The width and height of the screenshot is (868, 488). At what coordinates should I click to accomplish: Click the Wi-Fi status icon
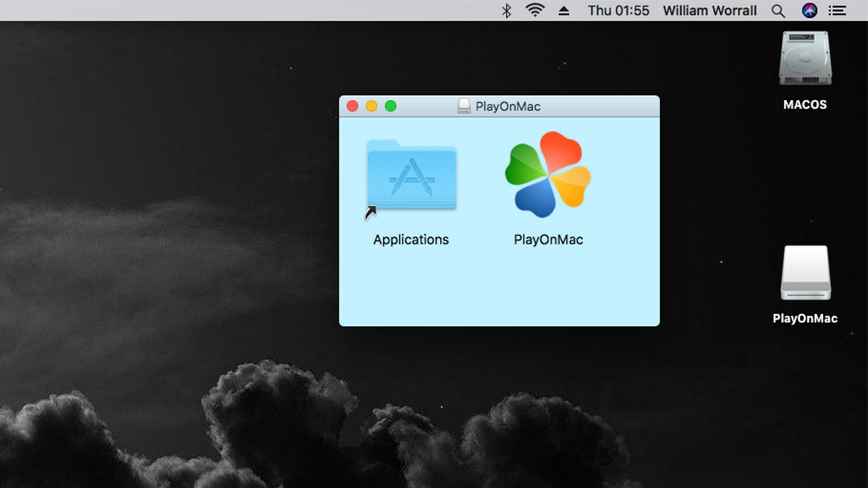coord(535,10)
